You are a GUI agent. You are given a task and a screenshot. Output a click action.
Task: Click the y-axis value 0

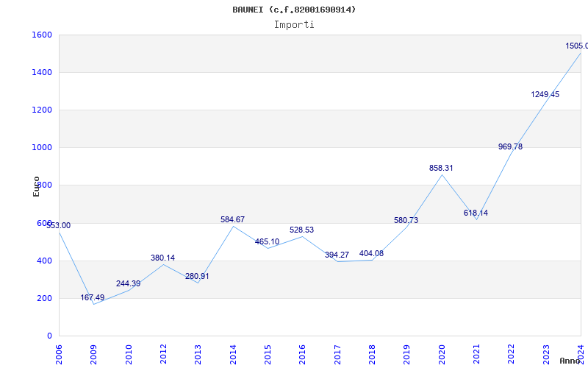pyautogui.click(x=49, y=336)
